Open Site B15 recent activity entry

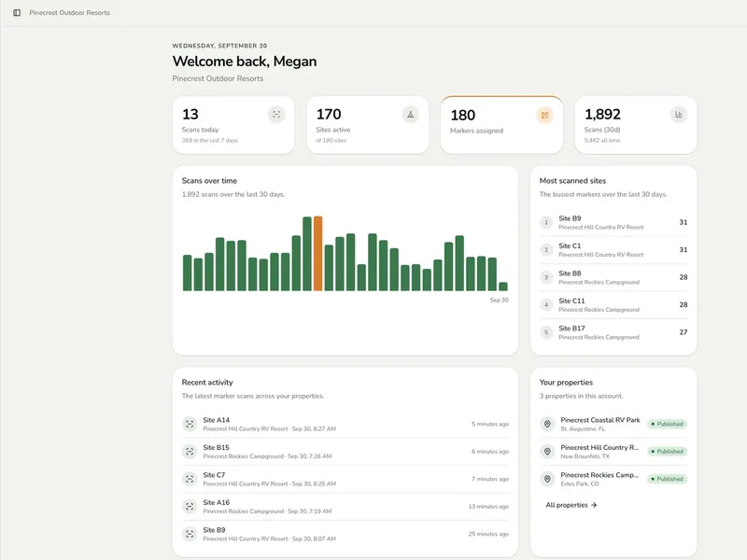(x=345, y=452)
